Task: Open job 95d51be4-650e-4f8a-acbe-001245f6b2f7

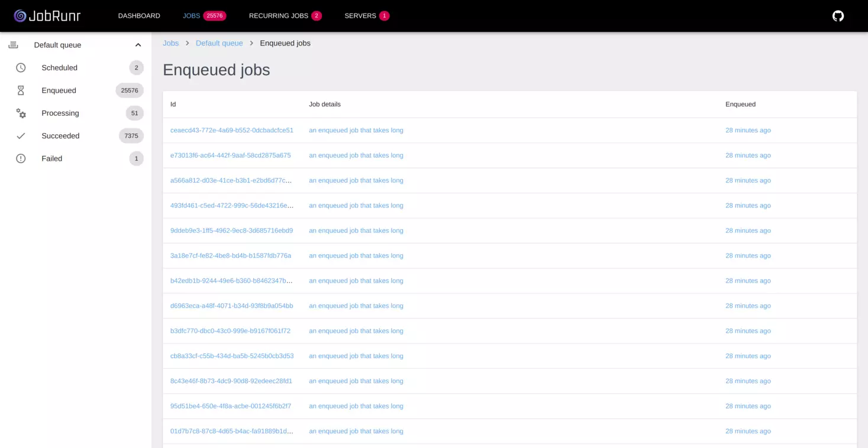Action: click(231, 406)
